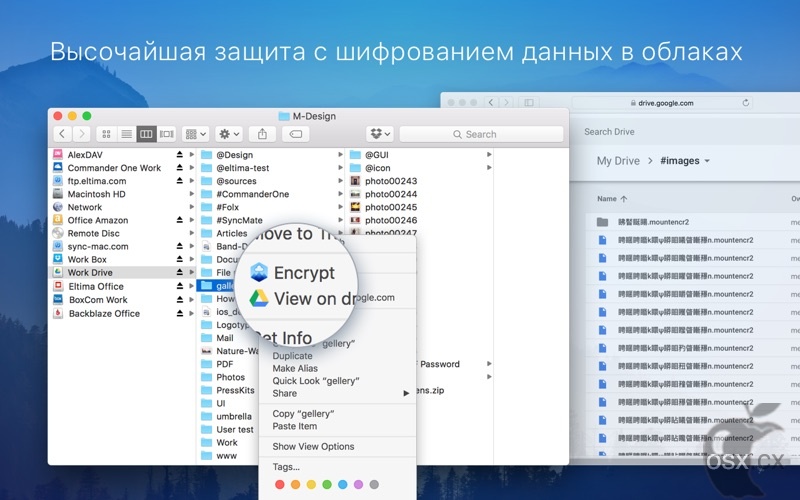Choose Show View Options

313,446
